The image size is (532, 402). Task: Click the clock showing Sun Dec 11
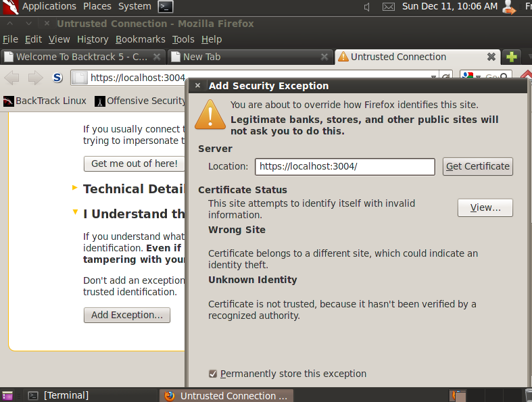(450, 6)
